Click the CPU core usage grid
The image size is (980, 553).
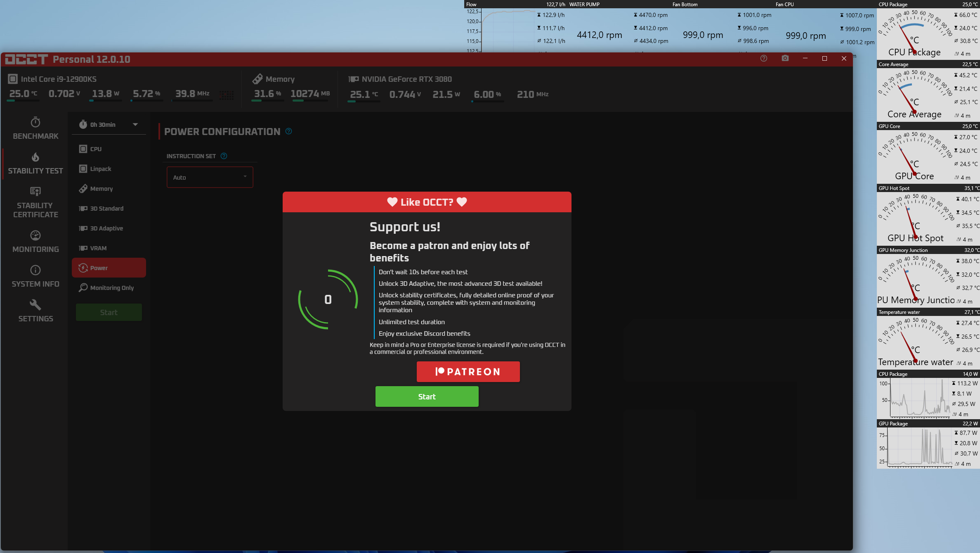pyautogui.click(x=226, y=95)
